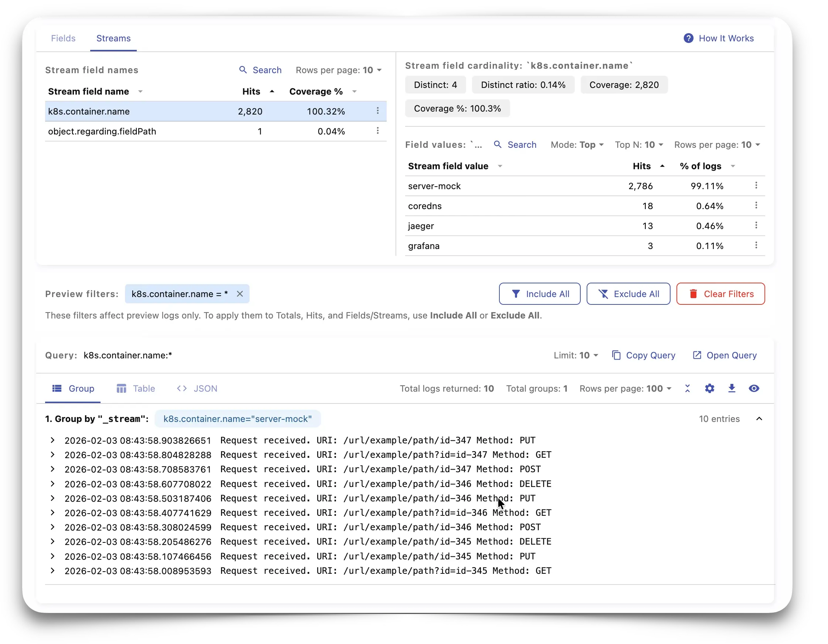Open three-dot menu for server-mock value
Image resolution: width=828 pixels, height=644 pixels.
coord(756,185)
